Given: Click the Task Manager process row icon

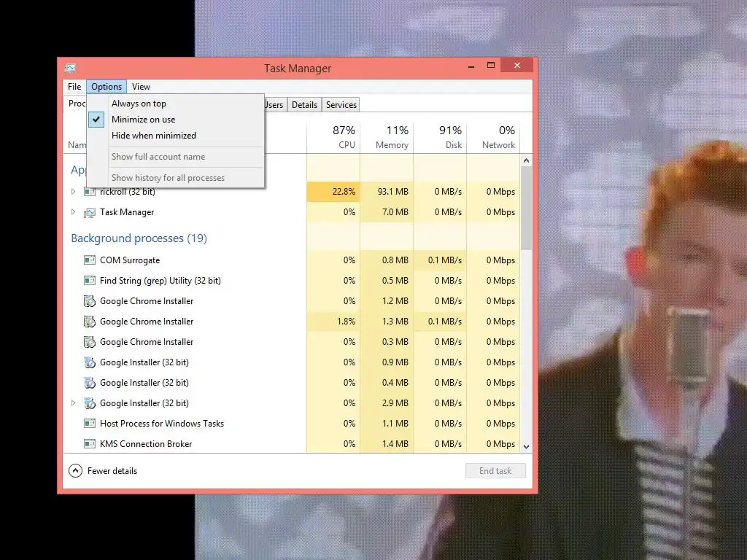Looking at the screenshot, I should (90, 212).
